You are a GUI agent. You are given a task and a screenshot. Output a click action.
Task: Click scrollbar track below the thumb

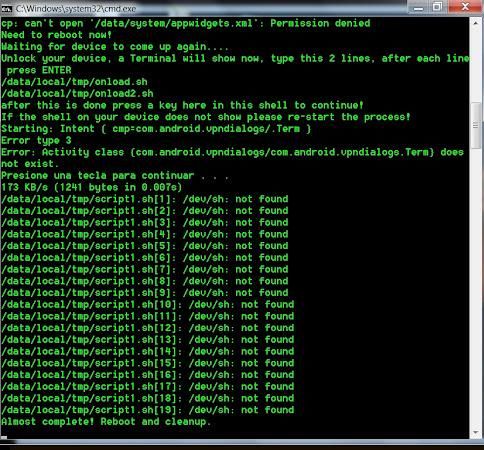coord(476,287)
